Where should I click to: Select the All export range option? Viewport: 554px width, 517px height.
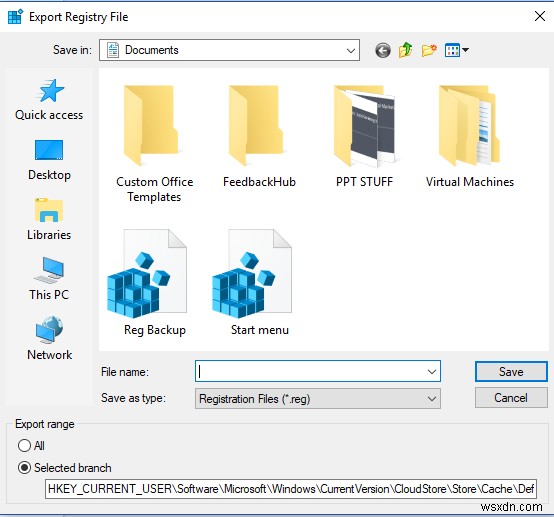[31, 446]
